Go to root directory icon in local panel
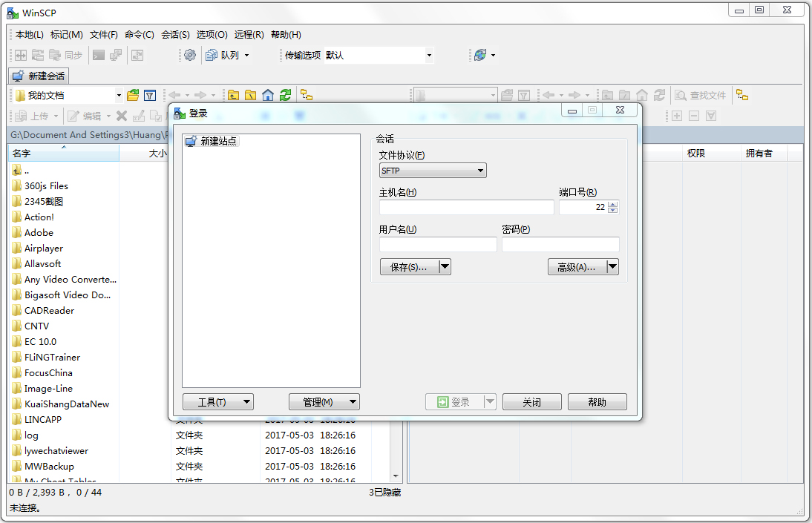812x523 pixels. (251, 95)
